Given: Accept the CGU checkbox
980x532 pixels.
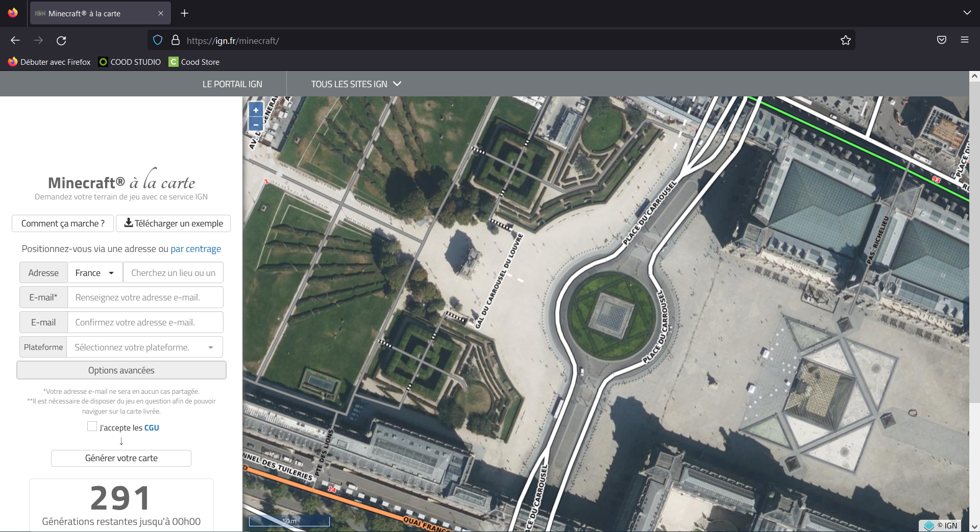Looking at the screenshot, I should coord(92,427).
